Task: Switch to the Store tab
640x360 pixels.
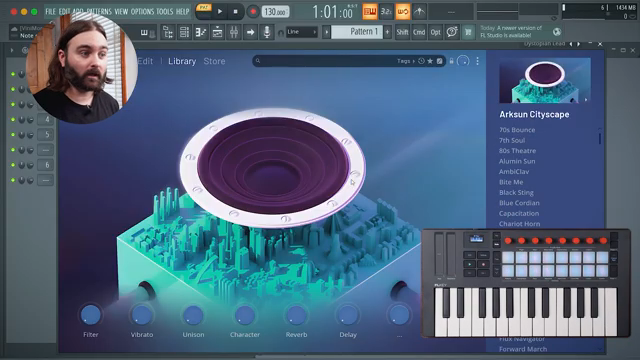Action: [x=214, y=61]
